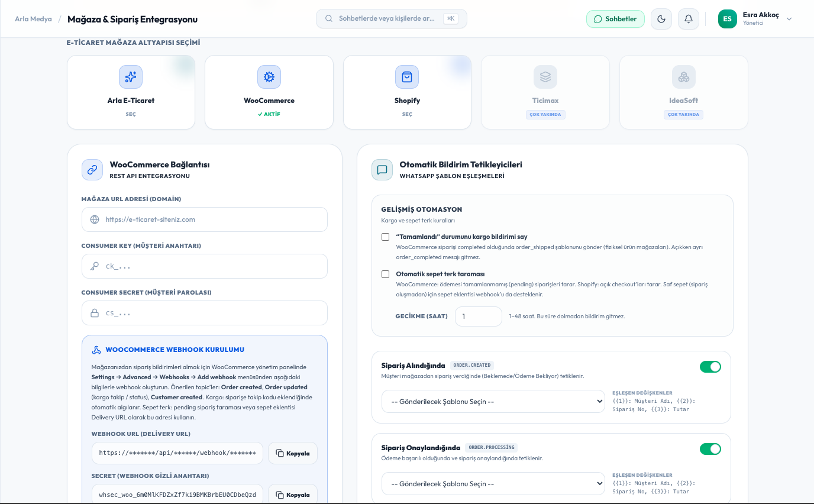The image size is (814, 504).
Task: Click the lock icon in the Consumer Secret field
Action: 95,313
